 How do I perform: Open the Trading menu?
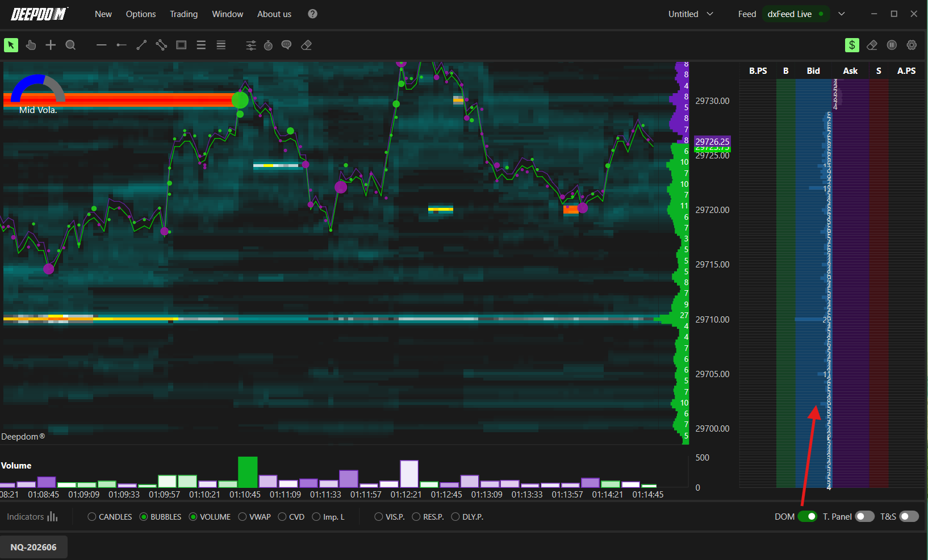pyautogui.click(x=183, y=14)
